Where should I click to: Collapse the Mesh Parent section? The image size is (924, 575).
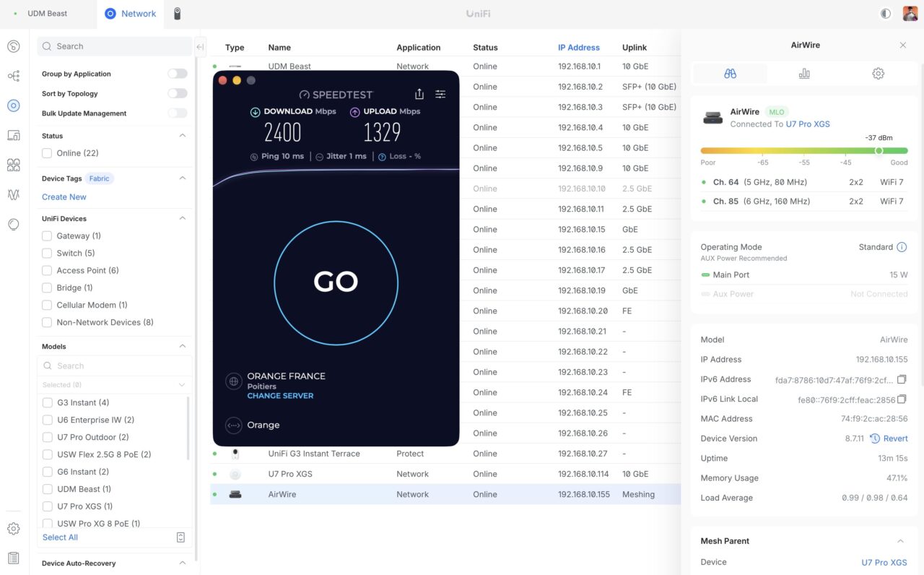pyautogui.click(x=901, y=541)
